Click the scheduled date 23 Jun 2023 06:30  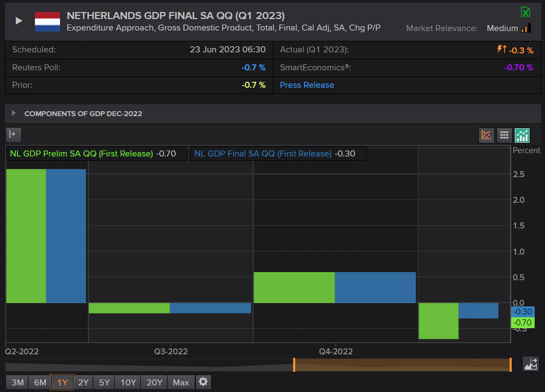[x=227, y=50]
